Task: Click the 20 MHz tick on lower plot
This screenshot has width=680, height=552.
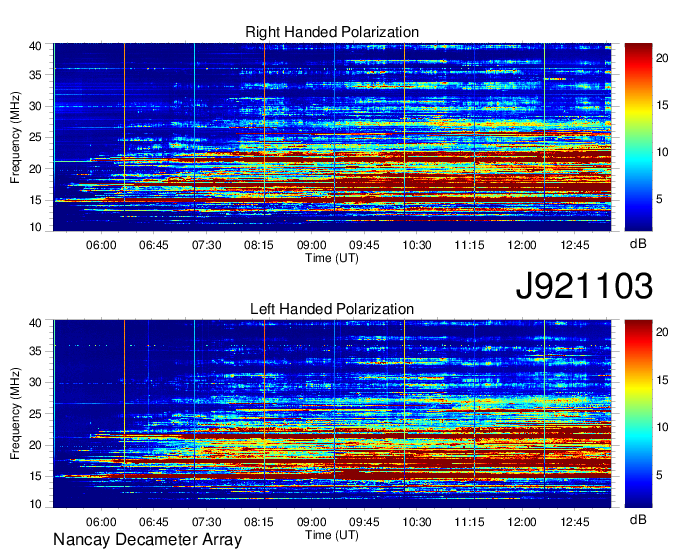Action: (35, 445)
